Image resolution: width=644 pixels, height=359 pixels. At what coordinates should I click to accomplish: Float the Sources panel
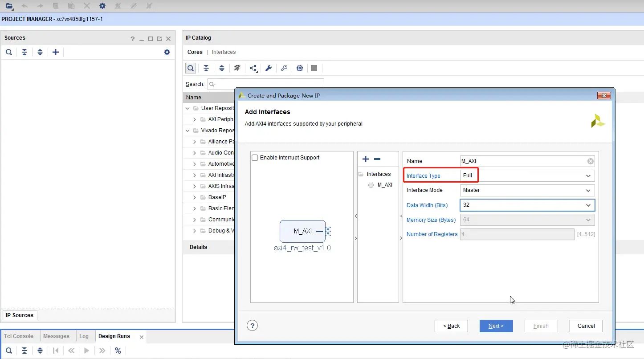[x=159, y=39]
